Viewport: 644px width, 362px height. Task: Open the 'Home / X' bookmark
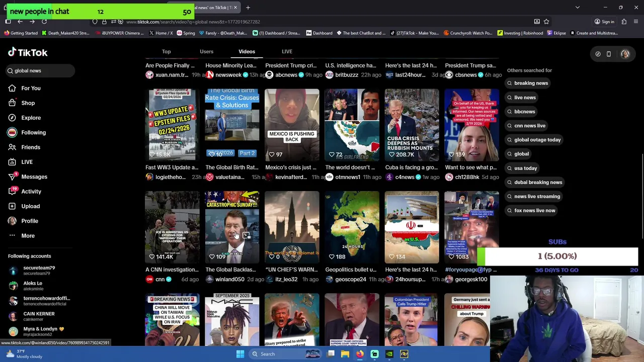[x=160, y=33]
